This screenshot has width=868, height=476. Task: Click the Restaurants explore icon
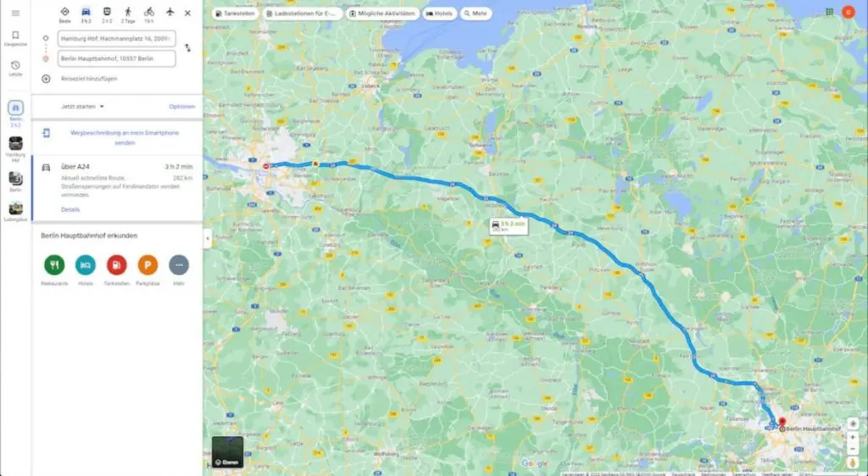point(54,265)
